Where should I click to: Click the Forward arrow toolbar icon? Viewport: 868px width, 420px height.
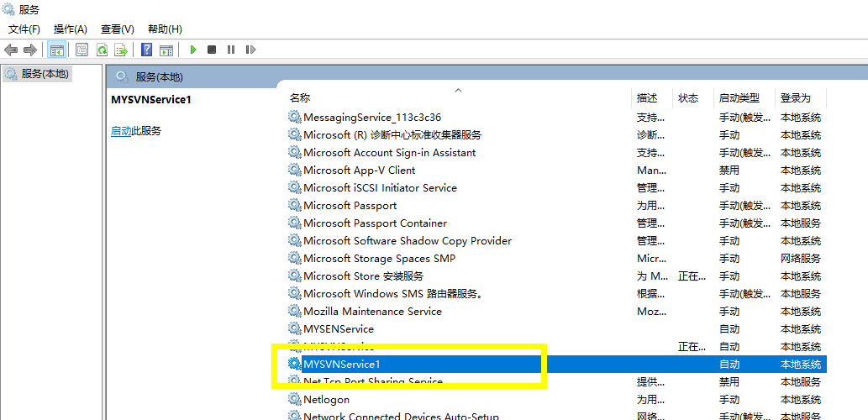point(30,50)
